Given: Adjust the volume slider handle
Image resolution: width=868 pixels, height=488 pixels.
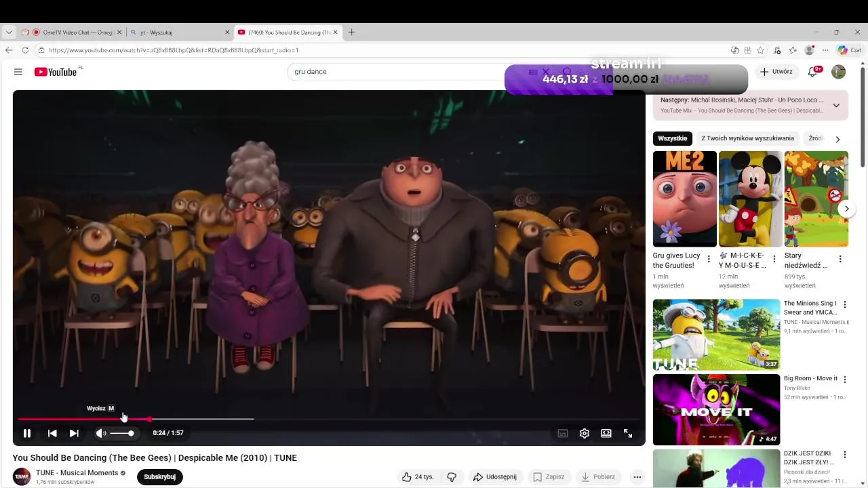Looking at the screenshot, I should (131, 433).
